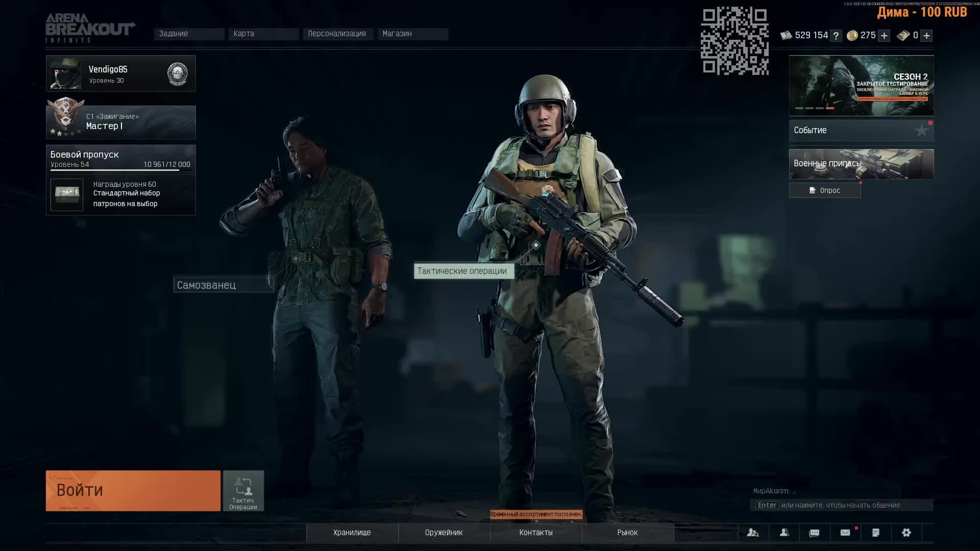Open the Задание menu tab
The width and height of the screenshot is (980, 551).
coord(189,34)
